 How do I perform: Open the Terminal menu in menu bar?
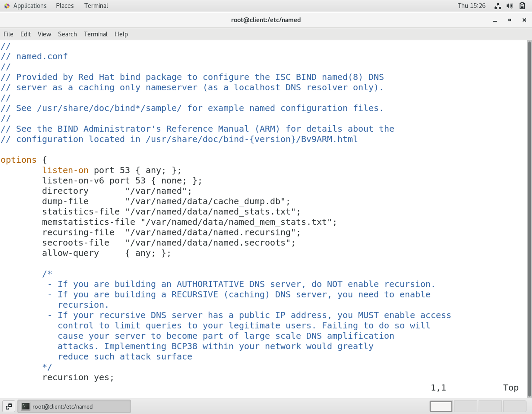click(95, 34)
